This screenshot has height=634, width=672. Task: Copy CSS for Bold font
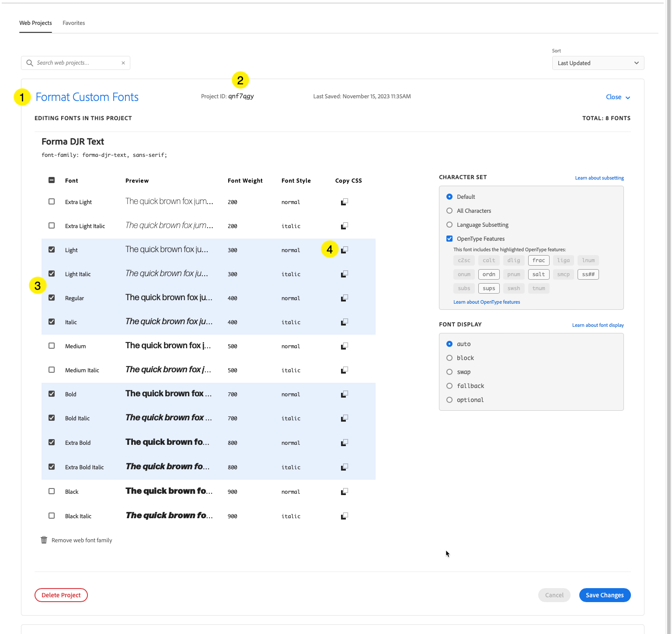coord(345,394)
